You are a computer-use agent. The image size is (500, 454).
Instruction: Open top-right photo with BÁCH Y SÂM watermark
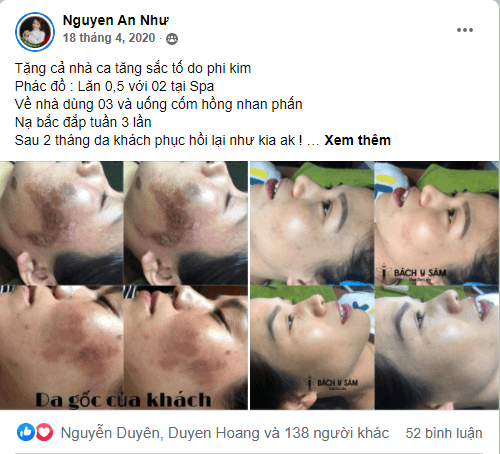pyautogui.click(x=437, y=223)
